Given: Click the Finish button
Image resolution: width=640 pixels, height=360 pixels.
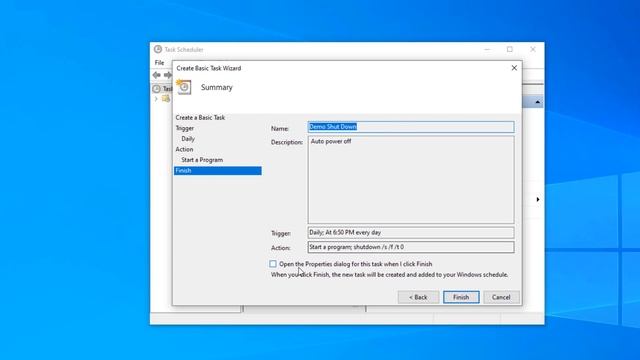Looking at the screenshot, I should 461,297.
